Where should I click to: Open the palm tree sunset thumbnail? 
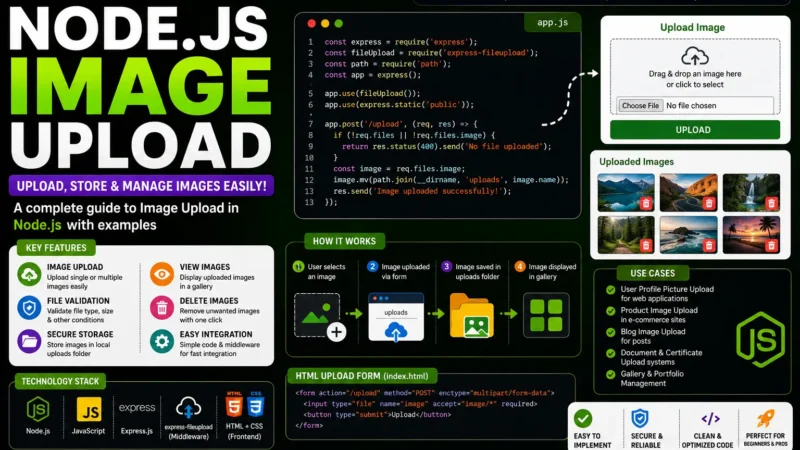point(751,235)
